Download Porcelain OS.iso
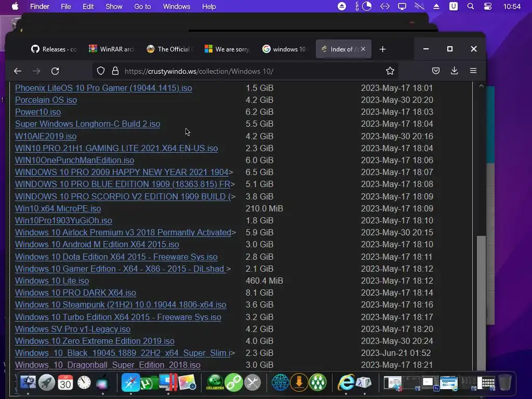532x399 pixels. tap(46, 100)
